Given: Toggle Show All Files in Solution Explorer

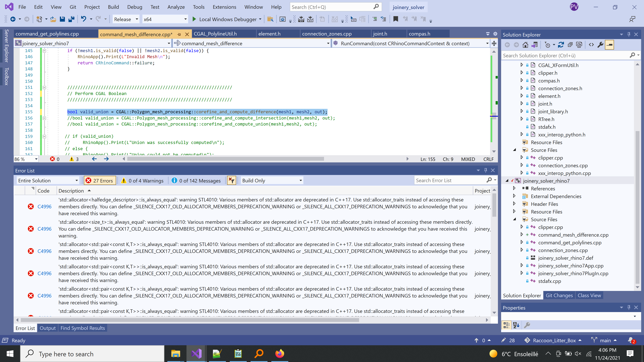Looking at the screenshot, I should coord(579,45).
